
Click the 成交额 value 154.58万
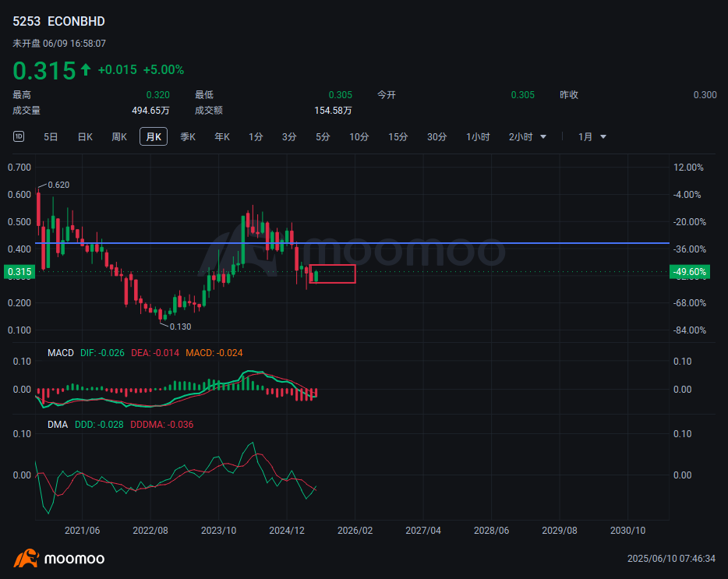click(x=333, y=111)
